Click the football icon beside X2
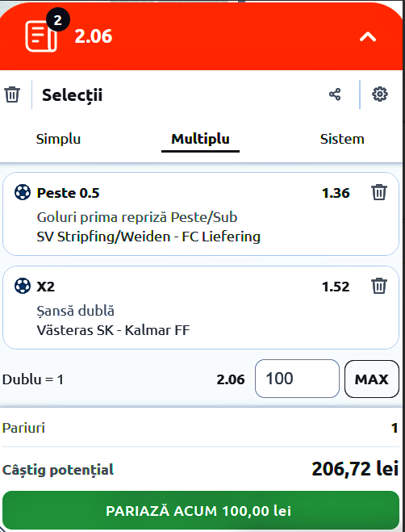This screenshot has height=532, width=405. tap(23, 286)
